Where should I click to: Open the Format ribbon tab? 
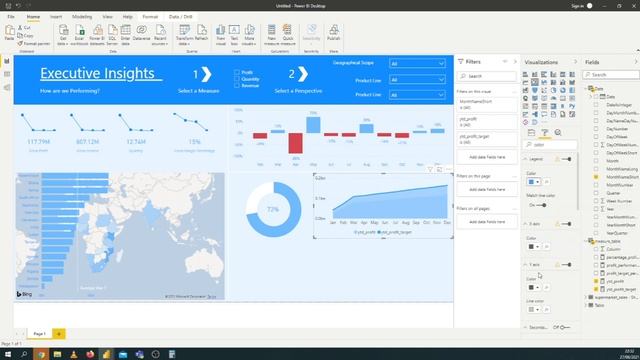click(x=150, y=17)
